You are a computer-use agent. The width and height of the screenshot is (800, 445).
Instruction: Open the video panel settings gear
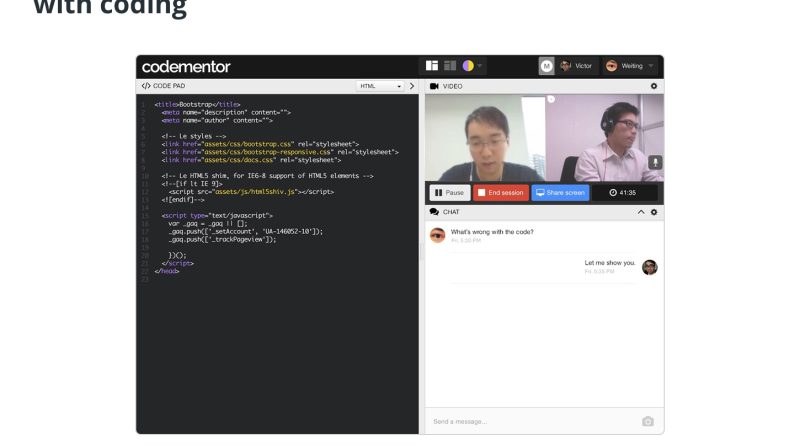click(654, 86)
